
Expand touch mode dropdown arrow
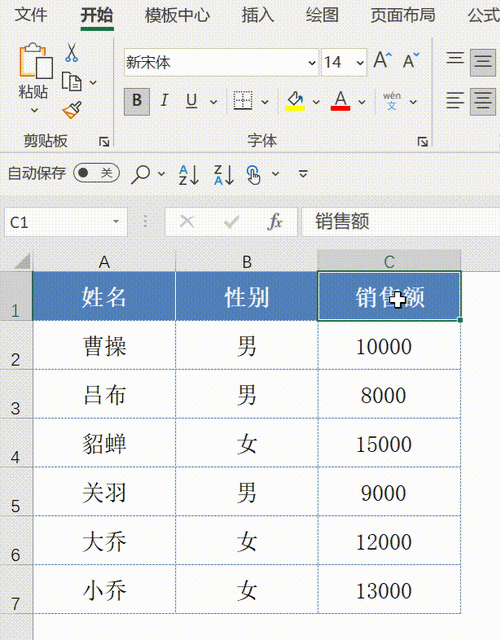tap(276, 174)
